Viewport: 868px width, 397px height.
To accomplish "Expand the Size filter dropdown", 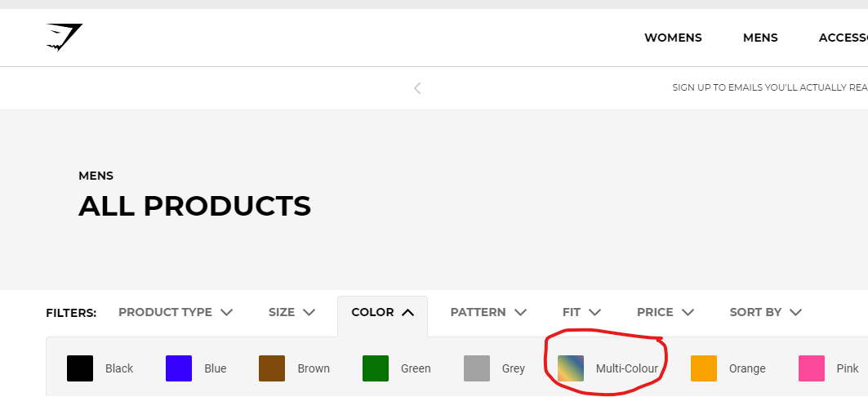I will [292, 312].
